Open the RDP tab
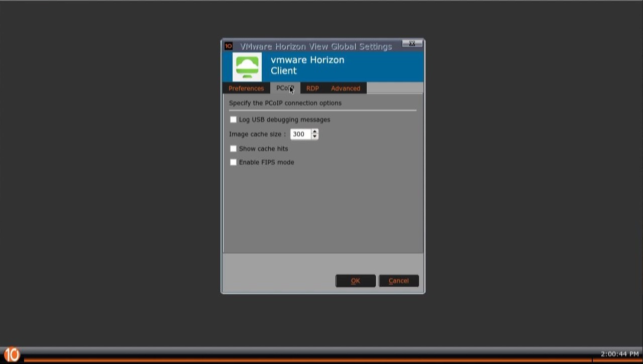 (312, 88)
